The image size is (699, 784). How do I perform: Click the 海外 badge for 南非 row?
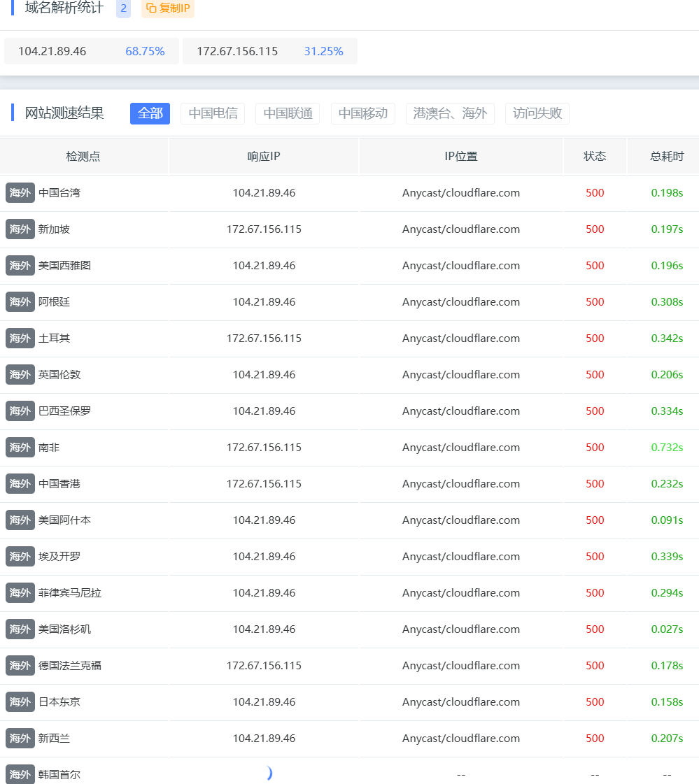[20, 448]
